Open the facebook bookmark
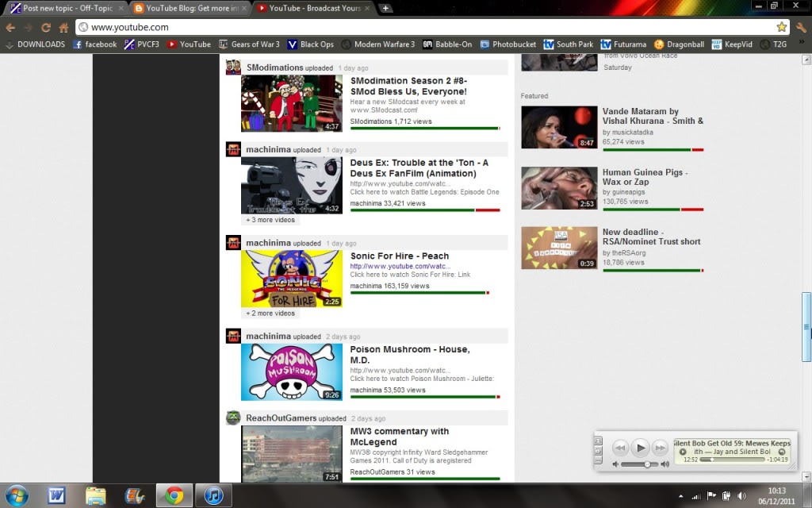 click(x=95, y=44)
